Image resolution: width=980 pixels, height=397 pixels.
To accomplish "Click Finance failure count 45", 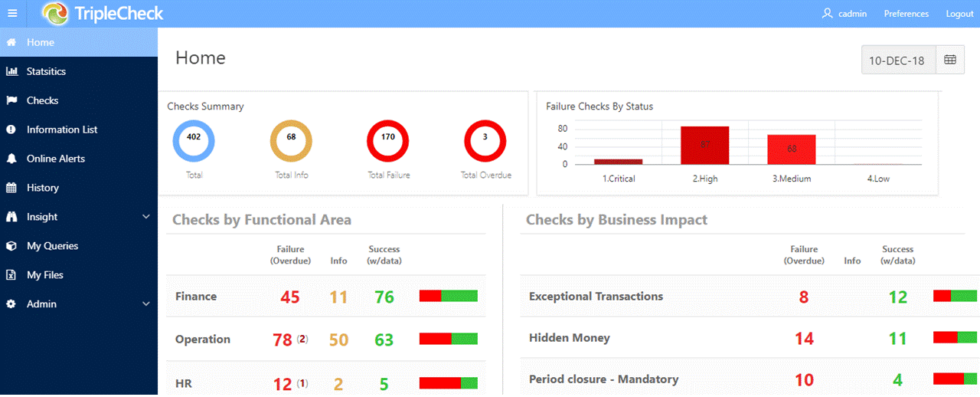I will [289, 297].
